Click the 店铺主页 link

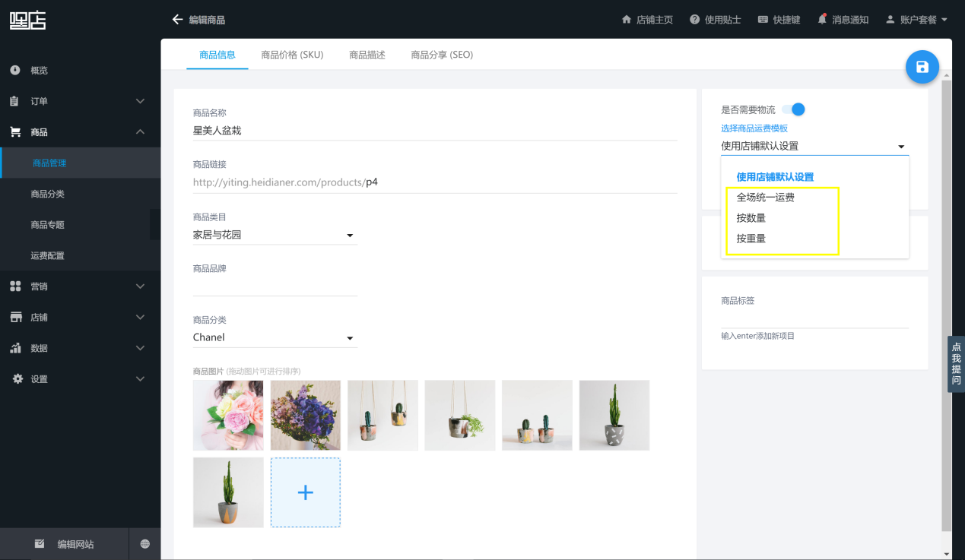pos(647,20)
